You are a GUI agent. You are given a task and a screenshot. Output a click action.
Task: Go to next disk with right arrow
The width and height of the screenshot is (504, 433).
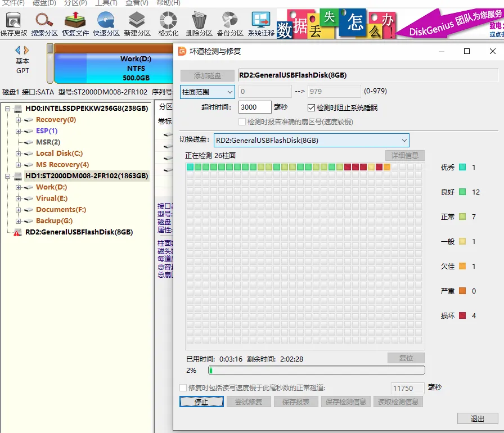click(x=26, y=50)
